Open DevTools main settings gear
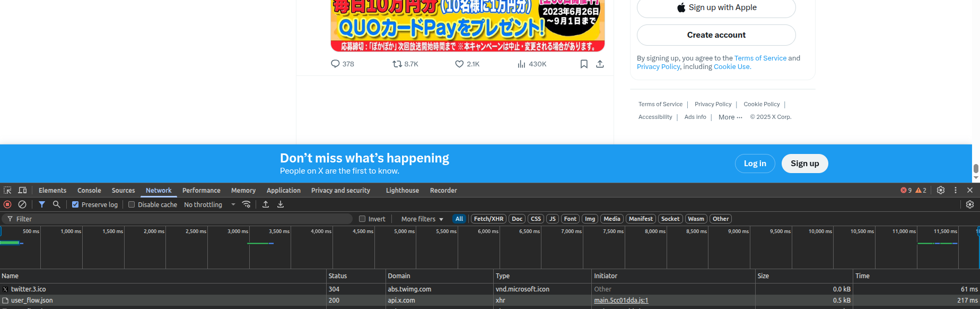The image size is (980, 309). click(x=941, y=190)
